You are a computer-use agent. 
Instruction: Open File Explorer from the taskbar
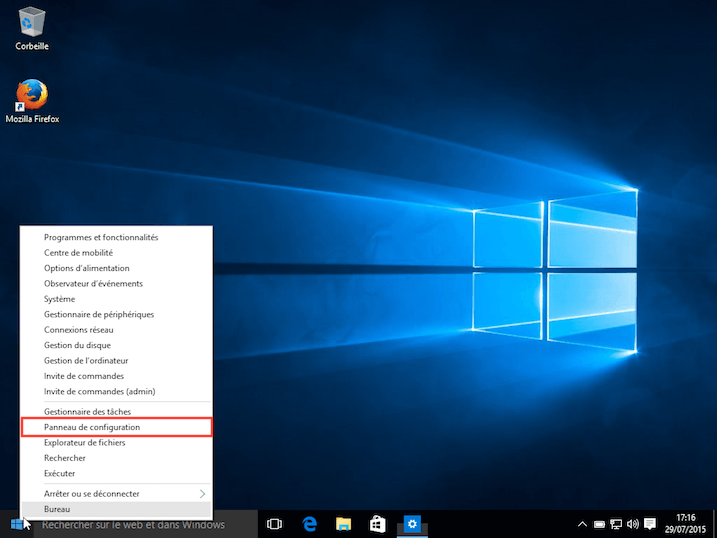[343, 524]
